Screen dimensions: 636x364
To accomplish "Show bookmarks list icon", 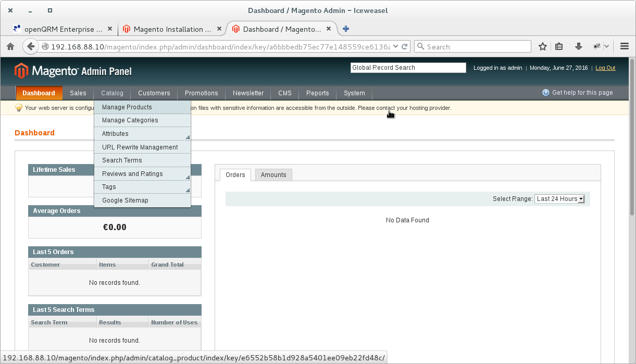I will coord(559,46).
